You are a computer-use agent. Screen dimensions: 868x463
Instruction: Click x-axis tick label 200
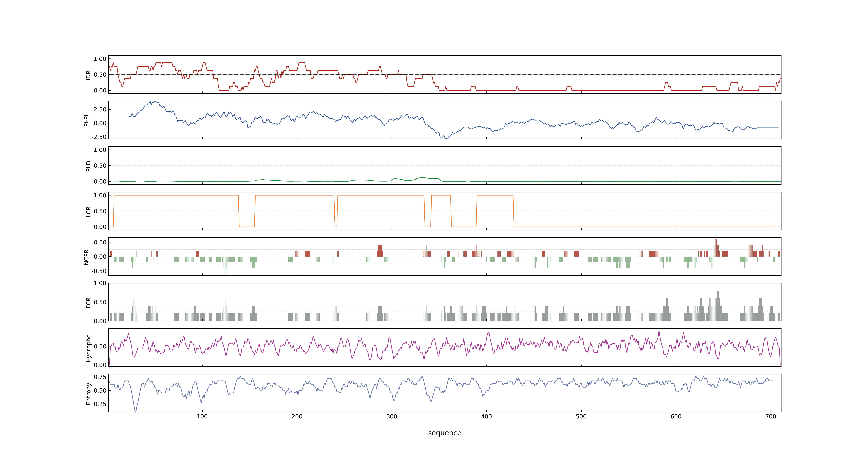297,416
